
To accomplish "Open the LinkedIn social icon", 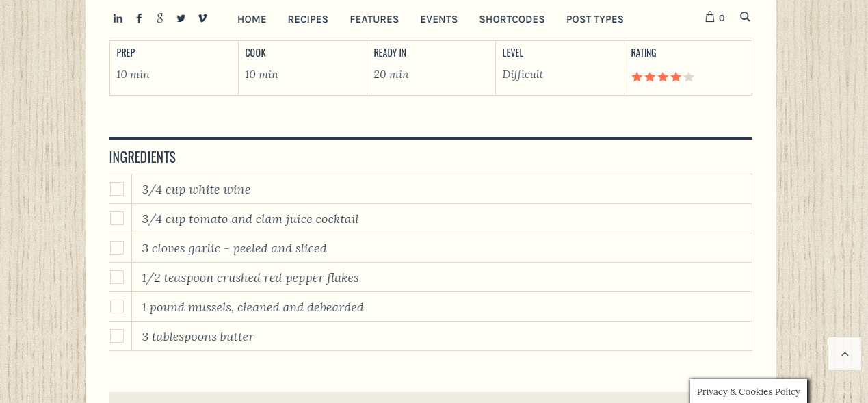I will [118, 18].
